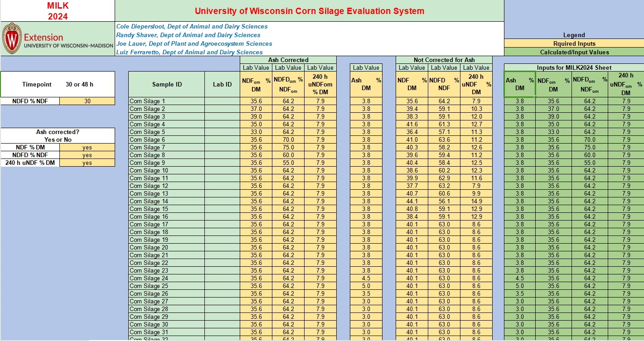Click uncorrected uNDF value 14.9 for Corn Silage 14
This screenshot has width=644, height=341.
pyautogui.click(x=476, y=201)
